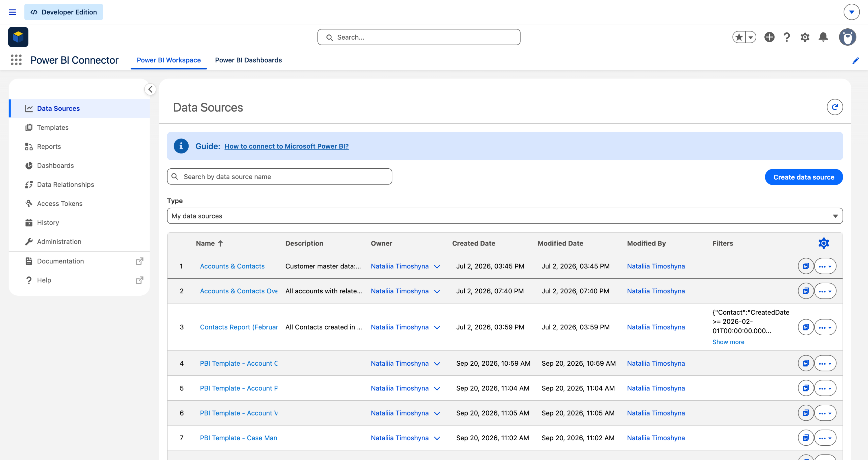Open the Type dropdown My data sources
This screenshot has height=460, width=868.
tap(505, 216)
